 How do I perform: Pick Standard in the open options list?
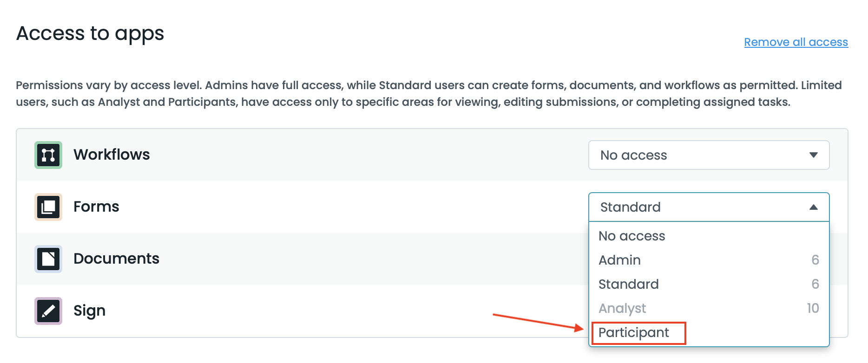click(628, 284)
